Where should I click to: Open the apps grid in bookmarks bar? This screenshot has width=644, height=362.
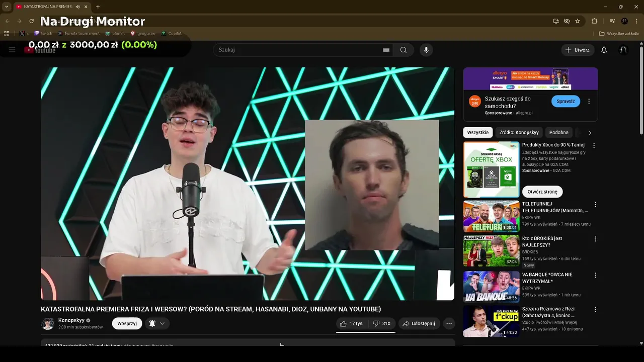tap(7, 34)
